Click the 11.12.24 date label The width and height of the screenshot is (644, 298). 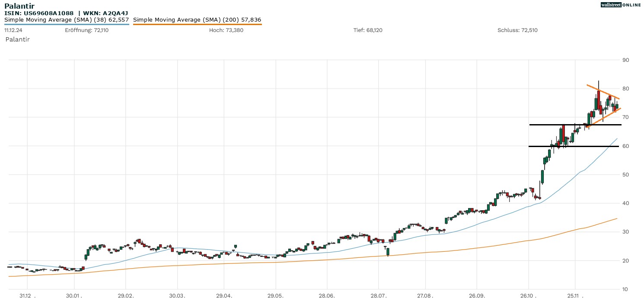pyautogui.click(x=13, y=30)
